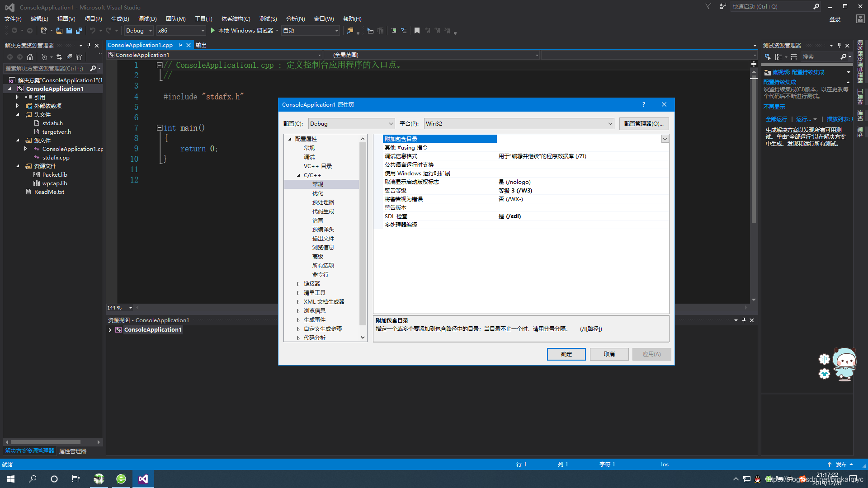Open Task View from the taskbar
The height and width of the screenshot is (488, 868).
tap(76, 479)
